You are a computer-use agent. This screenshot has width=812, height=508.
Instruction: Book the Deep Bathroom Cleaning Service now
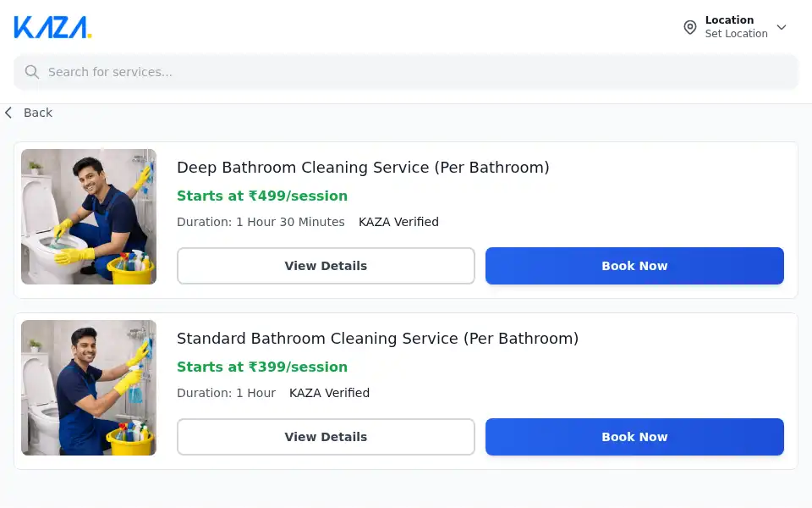coord(634,266)
